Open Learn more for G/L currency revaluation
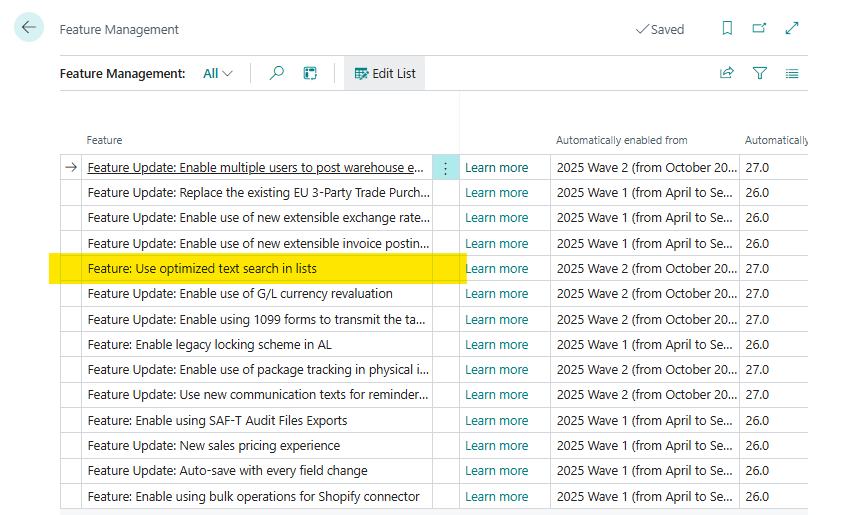Image resolution: width=867 pixels, height=515 pixels. click(x=496, y=294)
